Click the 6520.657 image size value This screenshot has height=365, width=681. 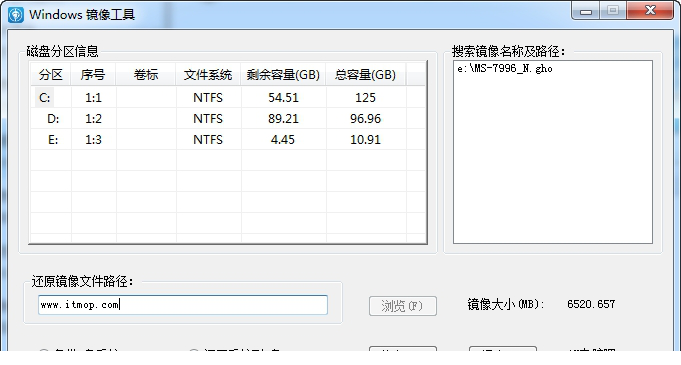pyautogui.click(x=591, y=304)
